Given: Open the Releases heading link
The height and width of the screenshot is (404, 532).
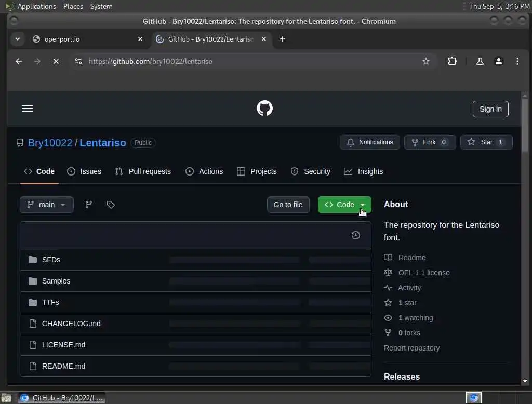Looking at the screenshot, I should point(402,376).
